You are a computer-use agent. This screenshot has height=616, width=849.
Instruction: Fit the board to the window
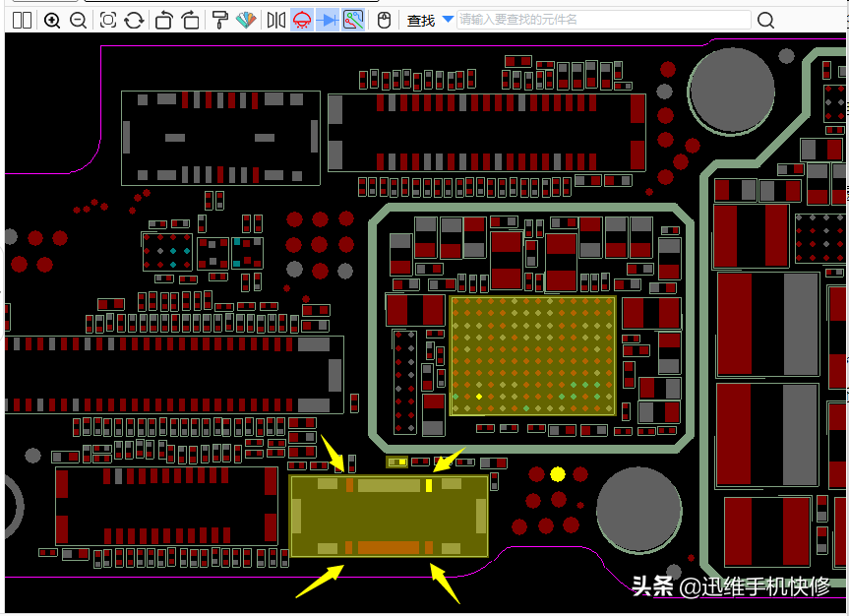tap(108, 21)
